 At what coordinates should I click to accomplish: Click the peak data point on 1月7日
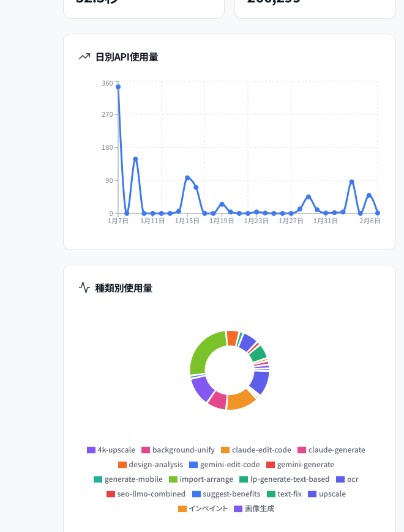coord(118,87)
